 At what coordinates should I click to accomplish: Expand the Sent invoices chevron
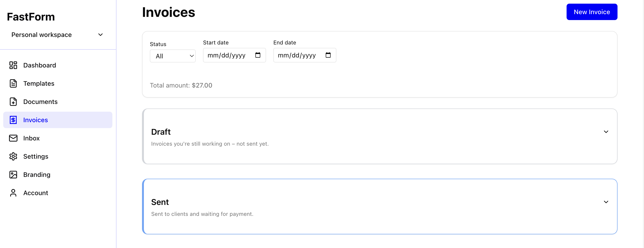click(606, 202)
